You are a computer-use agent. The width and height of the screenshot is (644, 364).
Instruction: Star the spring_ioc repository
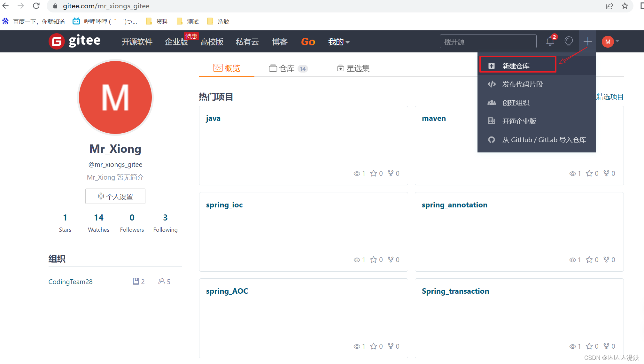click(374, 259)
